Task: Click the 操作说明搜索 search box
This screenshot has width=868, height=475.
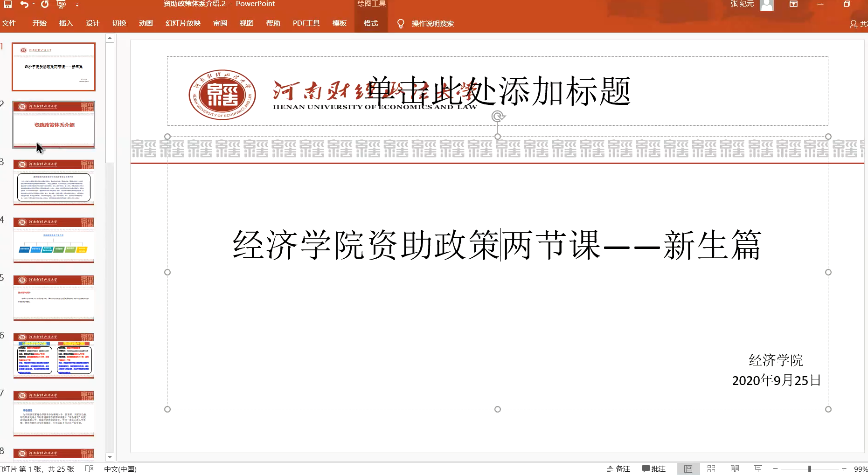Action: (432, 24)
